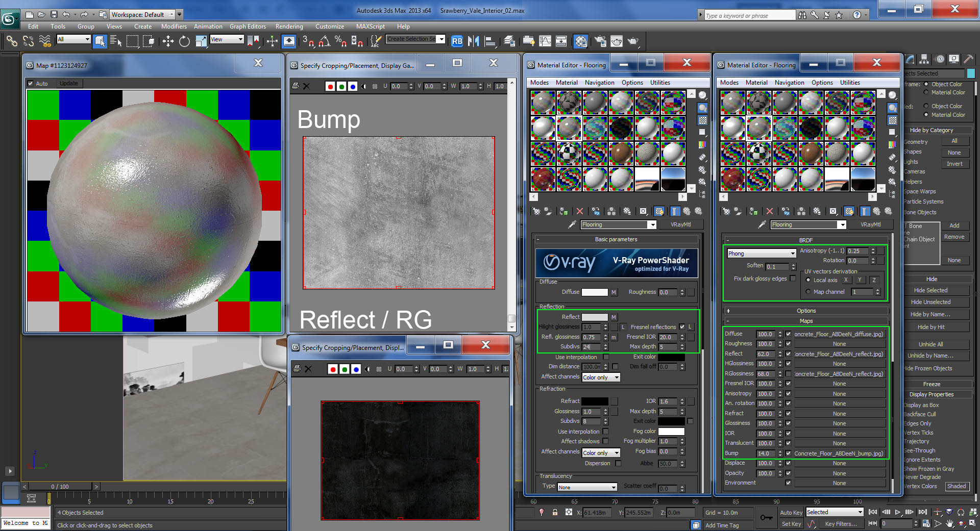Click the Render Production teapot icon
The height and width of the screenshot is (531, 980).
pos(633,41)
